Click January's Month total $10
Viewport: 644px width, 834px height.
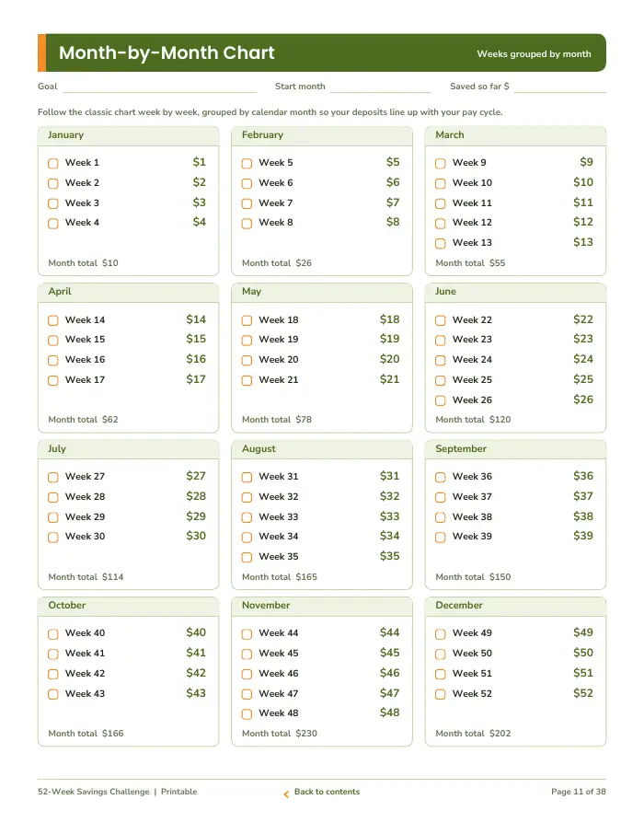click(x=84, y=262)
